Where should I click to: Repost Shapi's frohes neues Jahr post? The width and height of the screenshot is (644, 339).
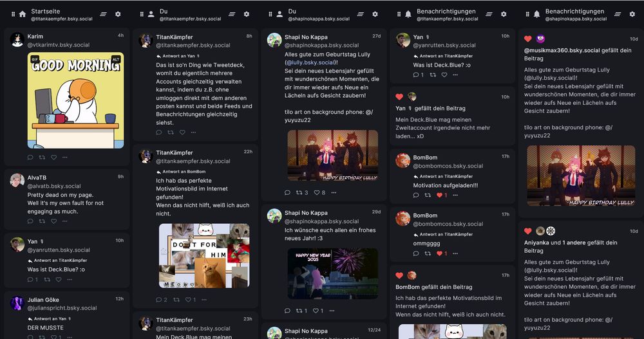tap(302, 311)
